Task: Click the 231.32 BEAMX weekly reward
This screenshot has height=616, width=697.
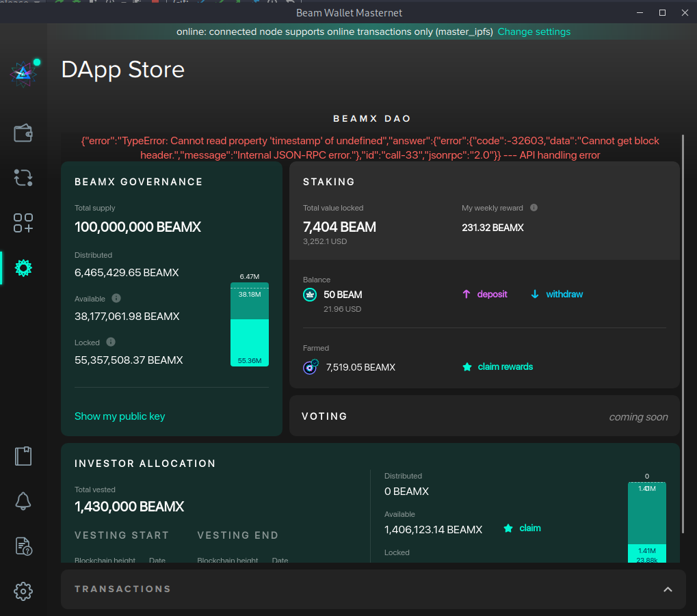Action: 492,228
